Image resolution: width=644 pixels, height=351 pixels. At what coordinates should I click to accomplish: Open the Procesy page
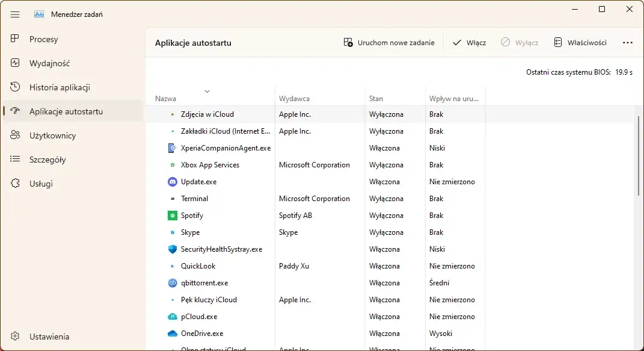click(73, 39)
